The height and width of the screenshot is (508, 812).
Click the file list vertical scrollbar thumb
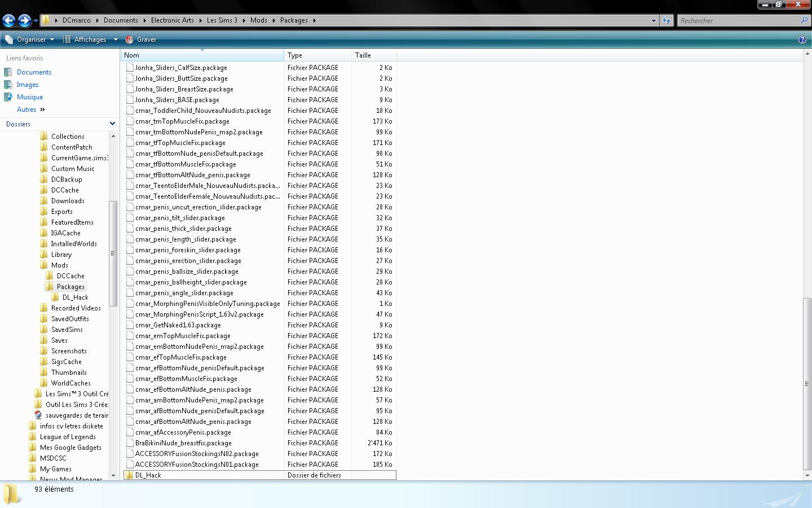807,384
